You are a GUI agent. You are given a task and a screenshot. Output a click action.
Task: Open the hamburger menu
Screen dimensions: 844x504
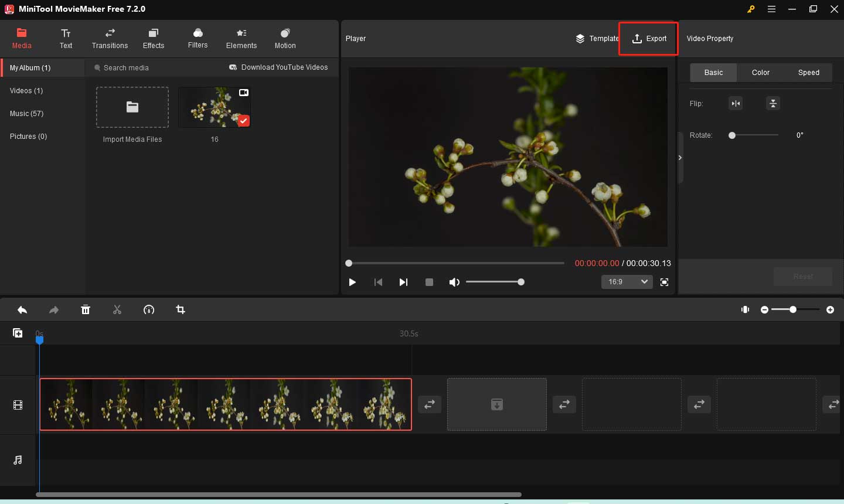(771, 9)
